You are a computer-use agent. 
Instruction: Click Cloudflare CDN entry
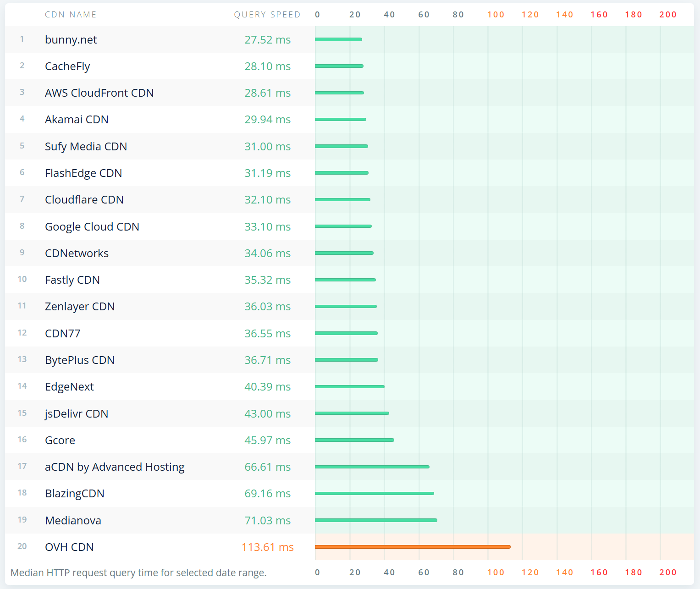[84, 200]
